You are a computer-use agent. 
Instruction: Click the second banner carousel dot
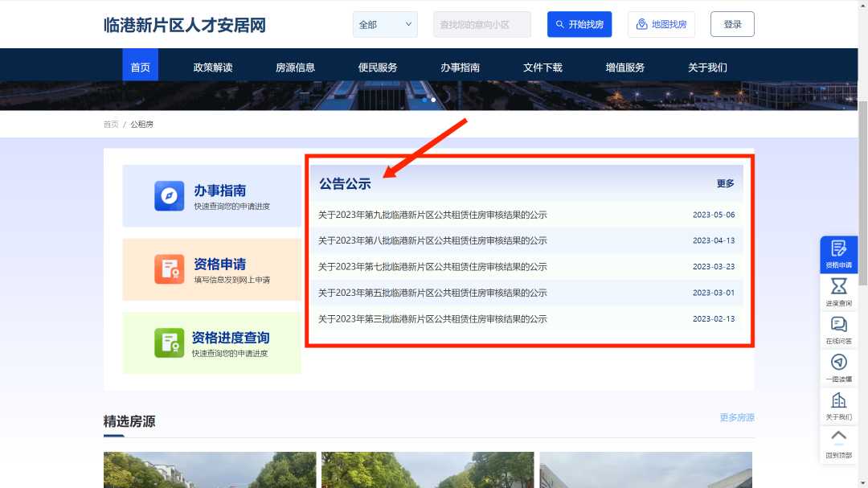(x=433, y=100)
